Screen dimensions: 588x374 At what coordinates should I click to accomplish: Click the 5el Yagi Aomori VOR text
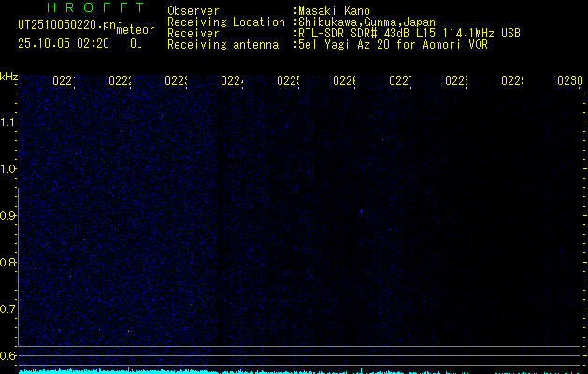click(393, 45)
